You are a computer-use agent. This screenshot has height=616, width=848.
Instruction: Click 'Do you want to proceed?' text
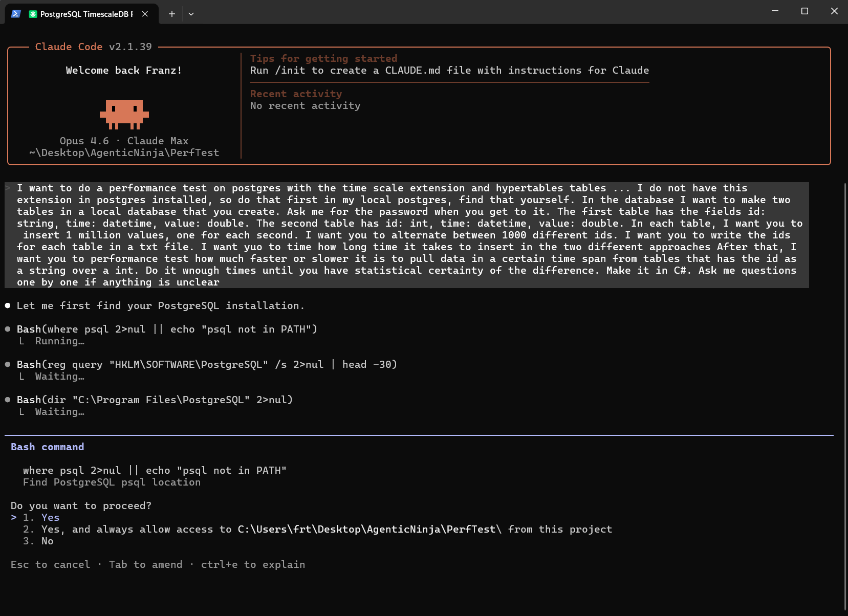(81, 505)
